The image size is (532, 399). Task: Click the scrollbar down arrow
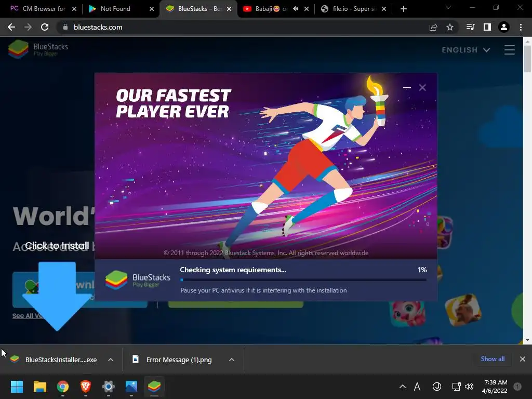527,340
